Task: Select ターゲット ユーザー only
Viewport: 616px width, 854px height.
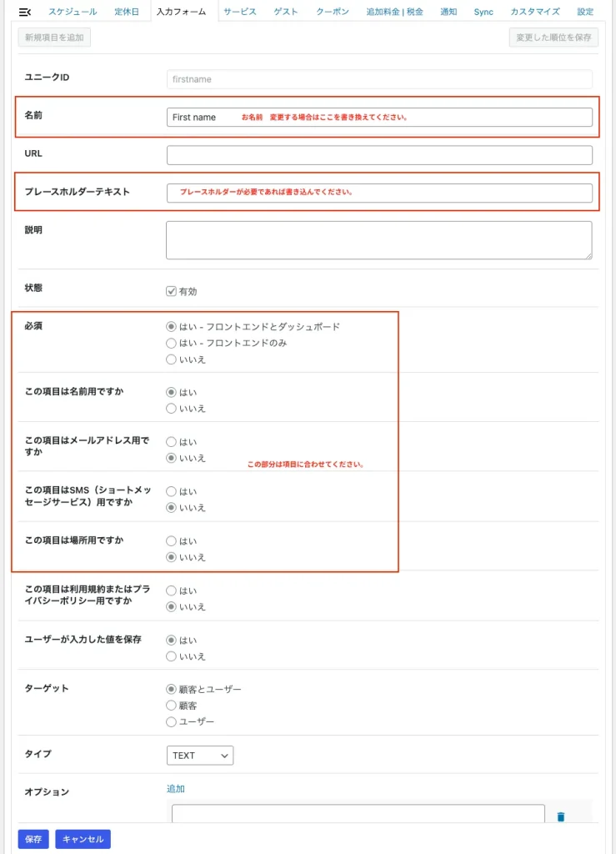Action: tap(171, 721)
